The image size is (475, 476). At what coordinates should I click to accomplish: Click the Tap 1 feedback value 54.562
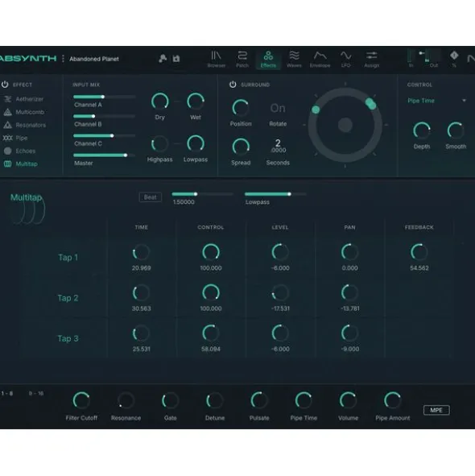tap(419, 268)
